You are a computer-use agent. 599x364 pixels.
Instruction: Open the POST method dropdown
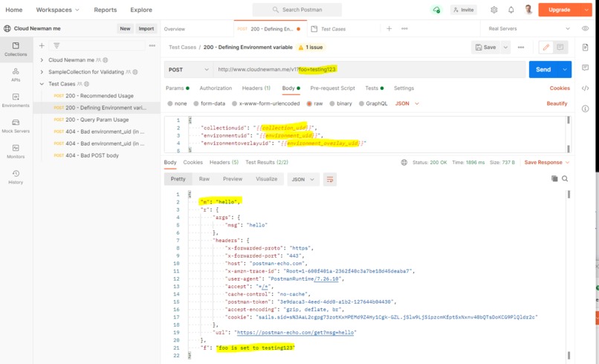point(189,70)
